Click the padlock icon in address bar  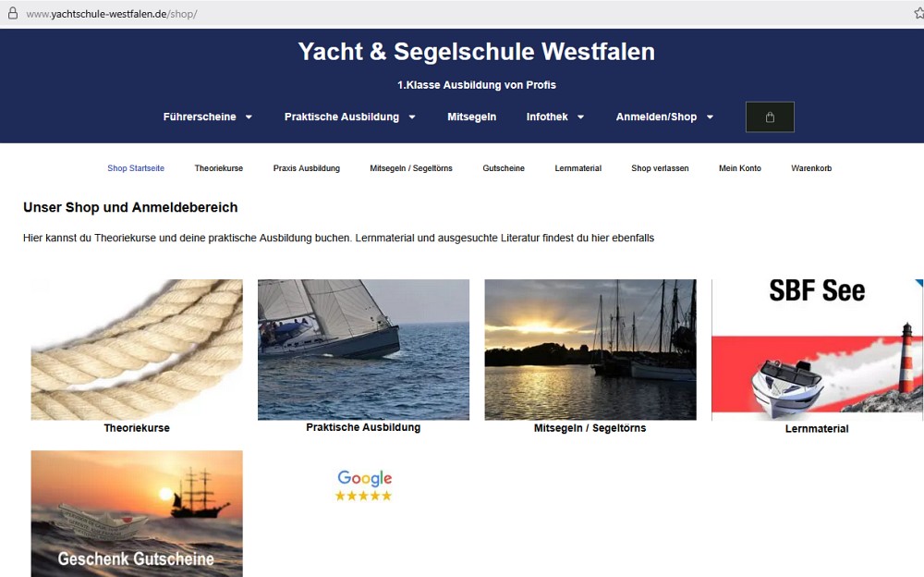click(x=12, y=14)
